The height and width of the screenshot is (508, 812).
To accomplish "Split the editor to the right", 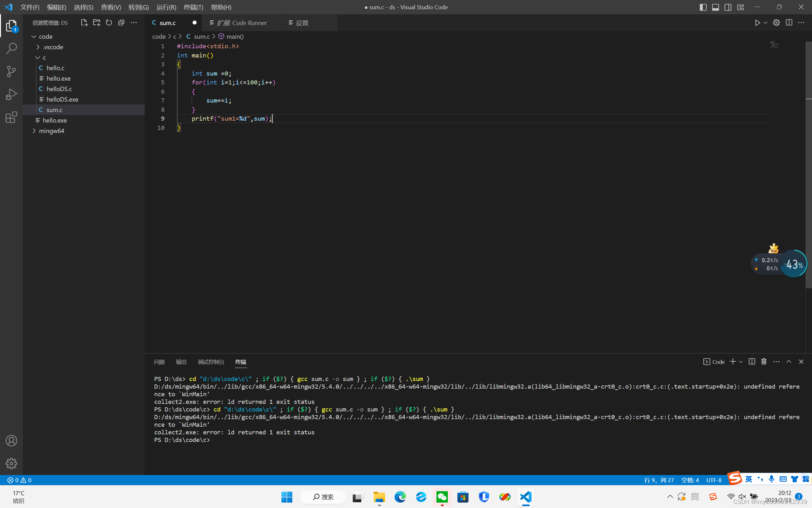I will tap(789, 23).
